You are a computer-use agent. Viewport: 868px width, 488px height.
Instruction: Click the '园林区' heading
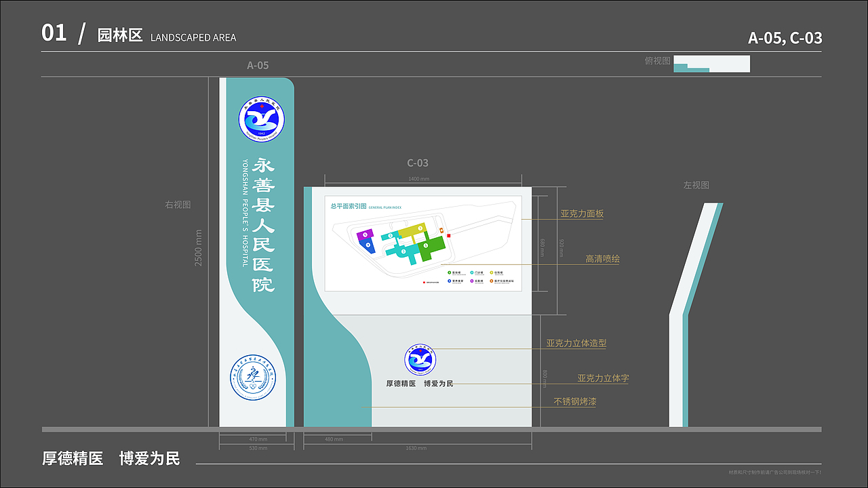point(120,36)
